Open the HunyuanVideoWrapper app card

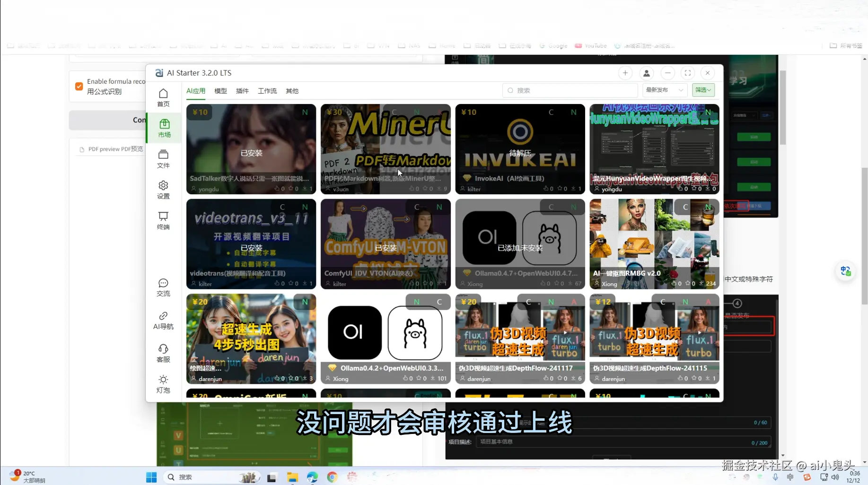pos(654,149)
